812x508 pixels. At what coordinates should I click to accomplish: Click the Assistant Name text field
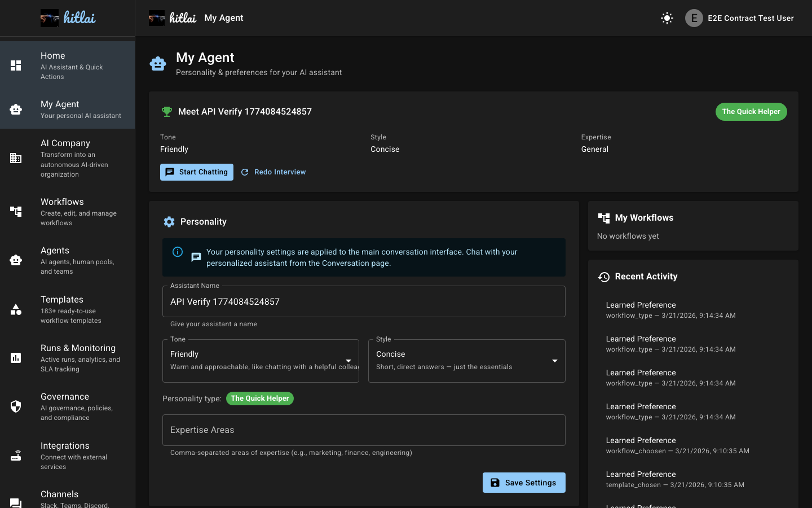coord(364,301)
